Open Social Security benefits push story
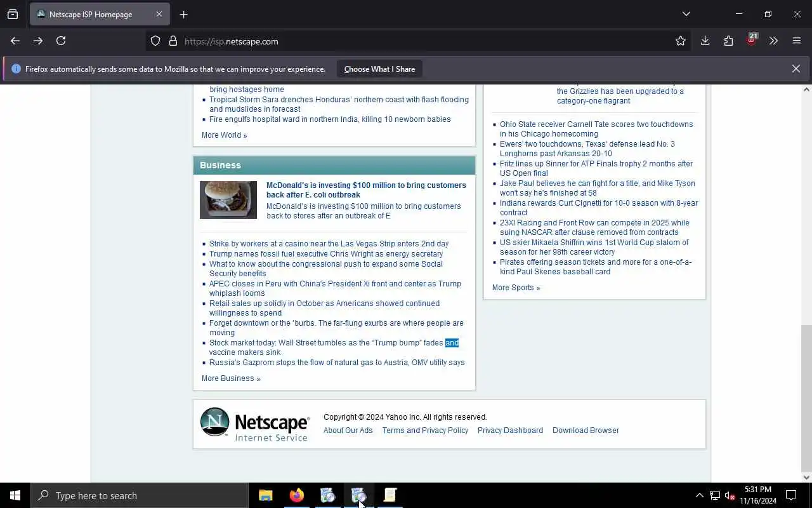Screen dimensions: 812x508 [326, 269]
